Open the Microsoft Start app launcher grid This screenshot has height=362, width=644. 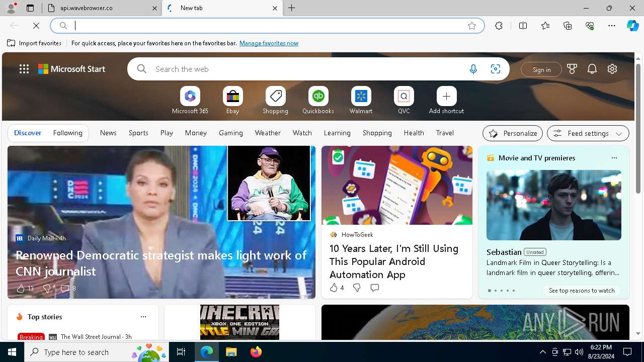coord(24,69)
